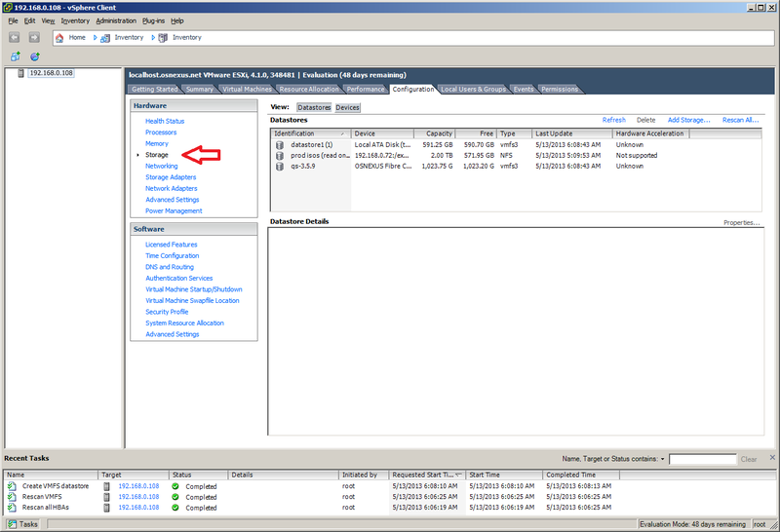Open the Plug-ins menu
This screenshot has width=780, height=532.
click(x=153, y=20)
